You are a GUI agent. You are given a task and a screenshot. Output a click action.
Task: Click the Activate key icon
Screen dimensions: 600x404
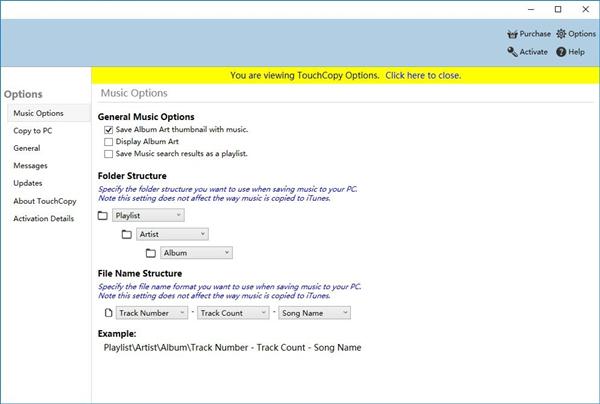(x=512, y=52)
